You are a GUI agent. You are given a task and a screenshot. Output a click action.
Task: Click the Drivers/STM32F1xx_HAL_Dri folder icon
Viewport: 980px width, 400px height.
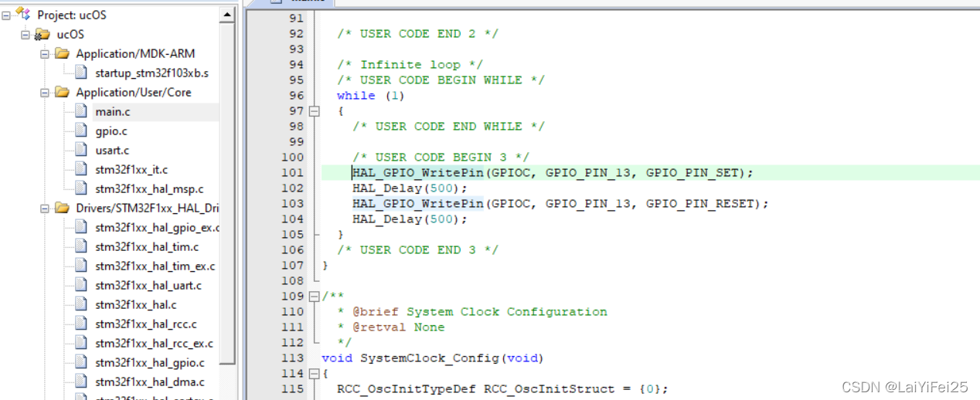[x=62, y=208]
